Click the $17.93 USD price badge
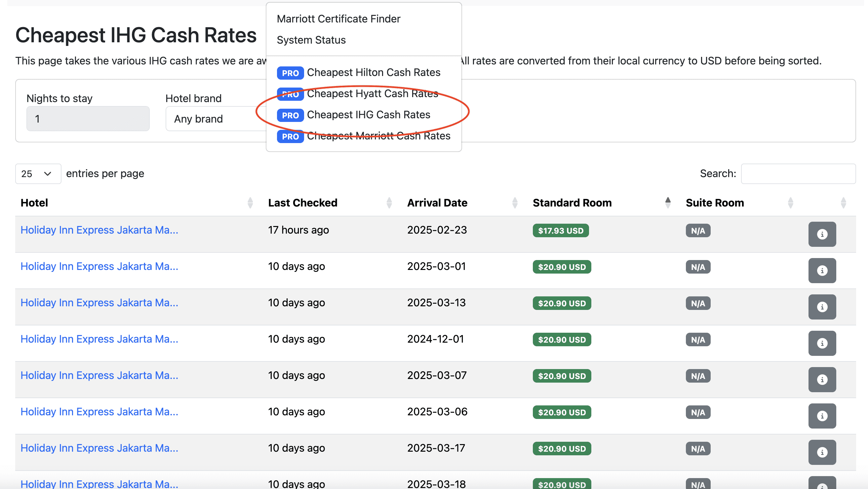 (560, 231)
